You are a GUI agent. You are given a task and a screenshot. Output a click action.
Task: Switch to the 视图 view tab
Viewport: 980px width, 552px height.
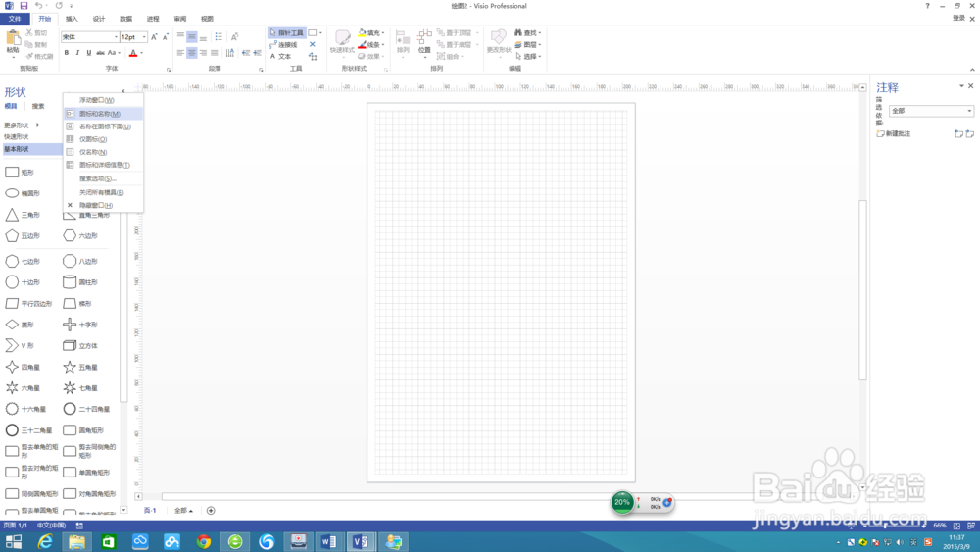207,19
